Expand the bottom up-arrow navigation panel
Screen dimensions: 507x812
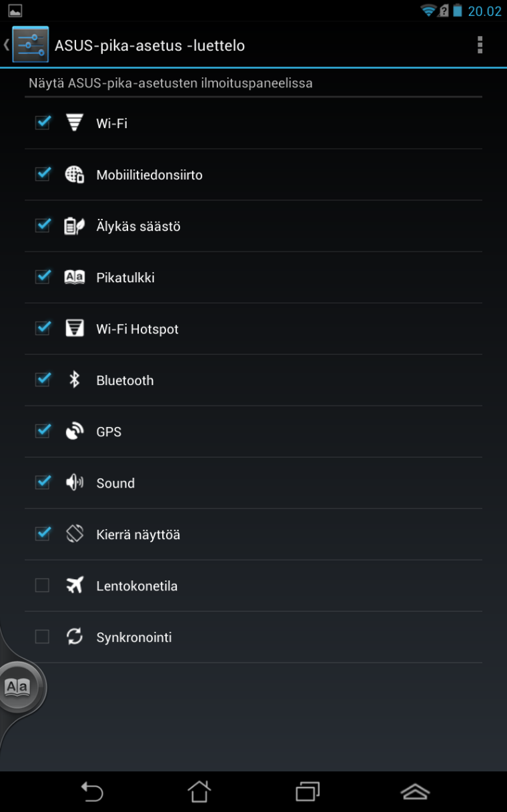point(415,791)
